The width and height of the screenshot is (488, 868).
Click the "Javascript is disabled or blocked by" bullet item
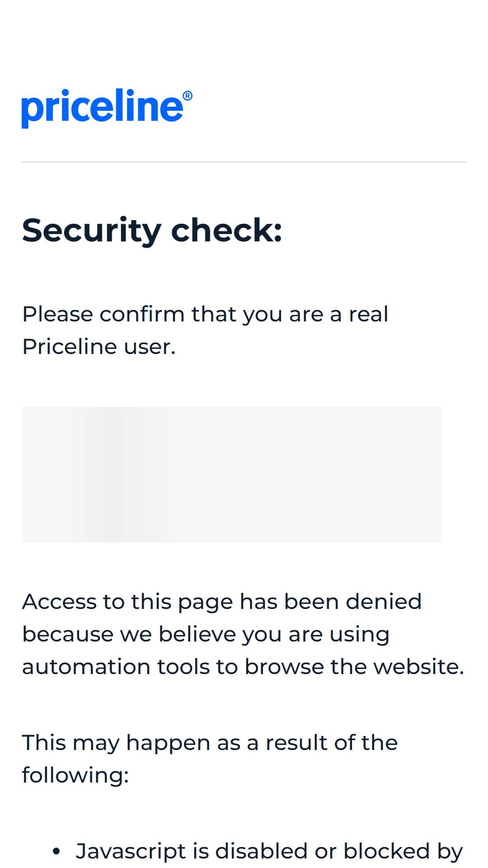(x=269, y=852)
